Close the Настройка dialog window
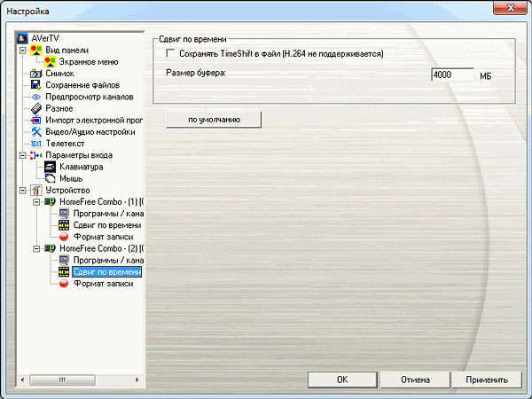532x399 pixels. point(510,7)
